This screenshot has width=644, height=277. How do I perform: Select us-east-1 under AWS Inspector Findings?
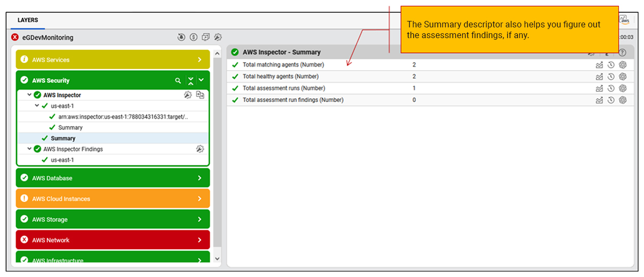point(62,159)
